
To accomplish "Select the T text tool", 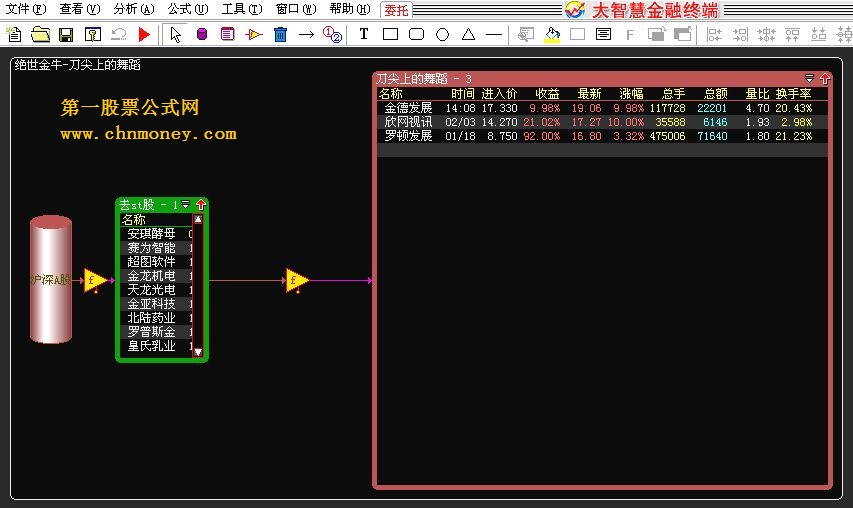I will click(x=364, y=34).
